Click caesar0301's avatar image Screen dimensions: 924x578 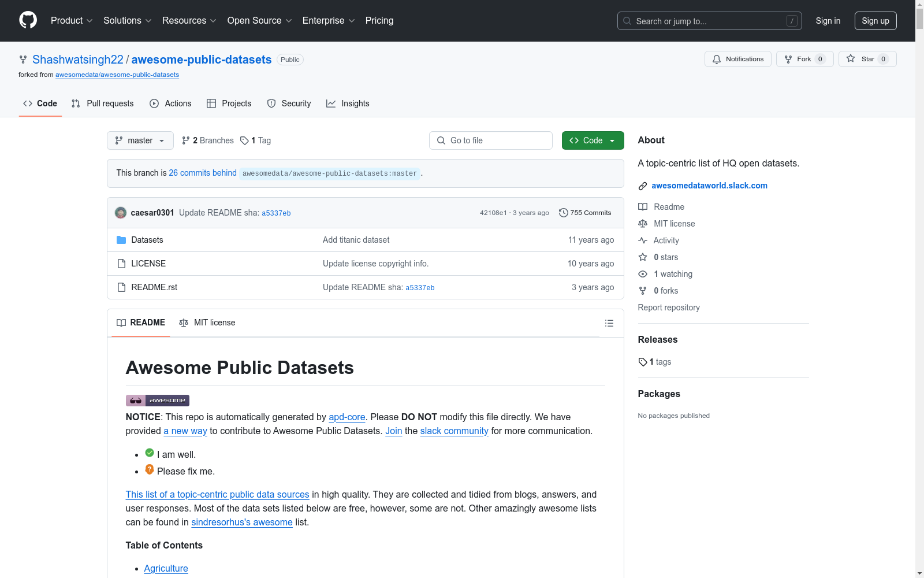tap(121, 213)
